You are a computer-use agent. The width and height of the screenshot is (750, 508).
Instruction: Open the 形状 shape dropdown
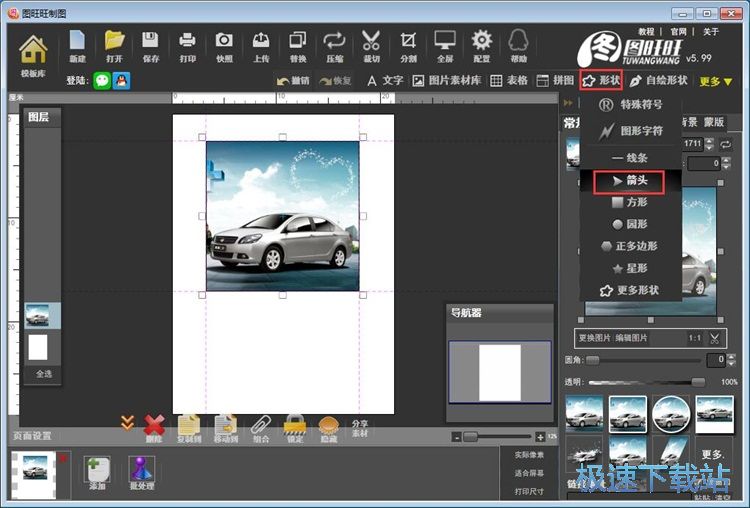point(601,80)
